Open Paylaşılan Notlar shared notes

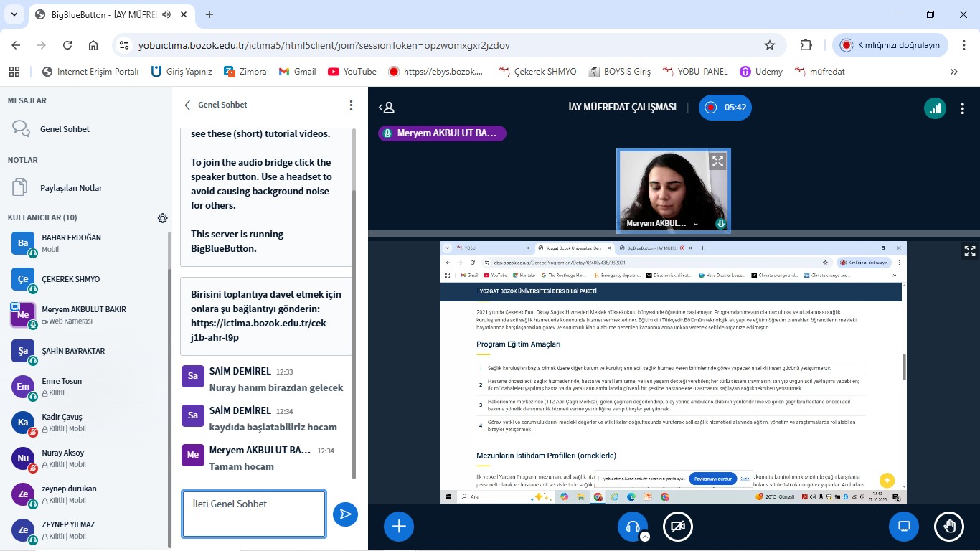click(70, 188)
